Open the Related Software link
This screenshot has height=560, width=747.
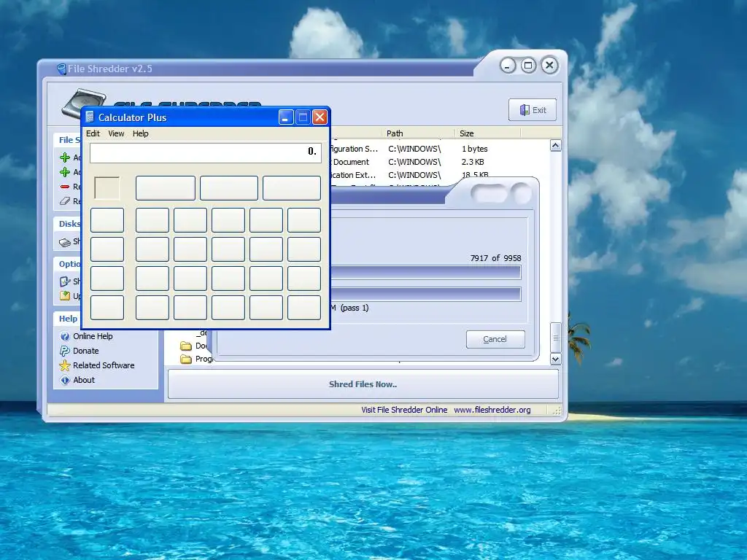(x=104, y=365)
